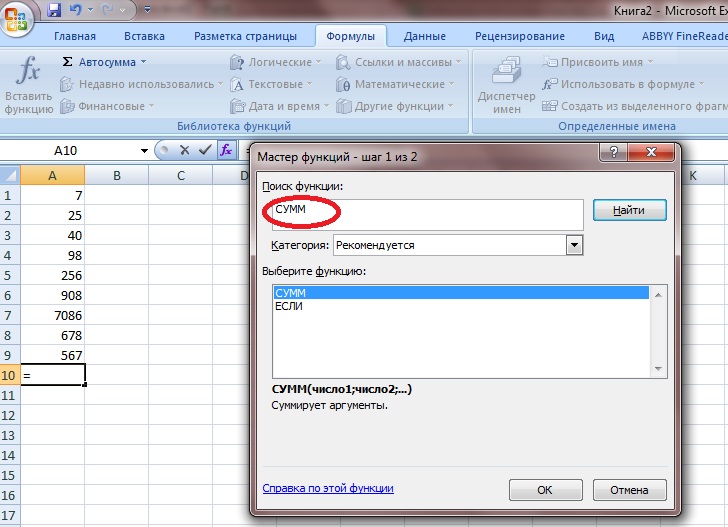Click the OK button in the wizard
Viewport: 728px width, 527px height.
545,490
